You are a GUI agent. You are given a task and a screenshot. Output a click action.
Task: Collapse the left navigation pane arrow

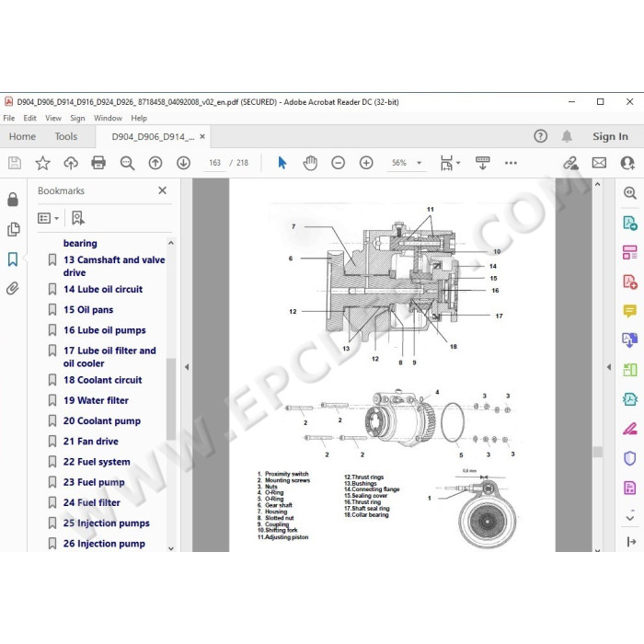[x=187, y=367]
